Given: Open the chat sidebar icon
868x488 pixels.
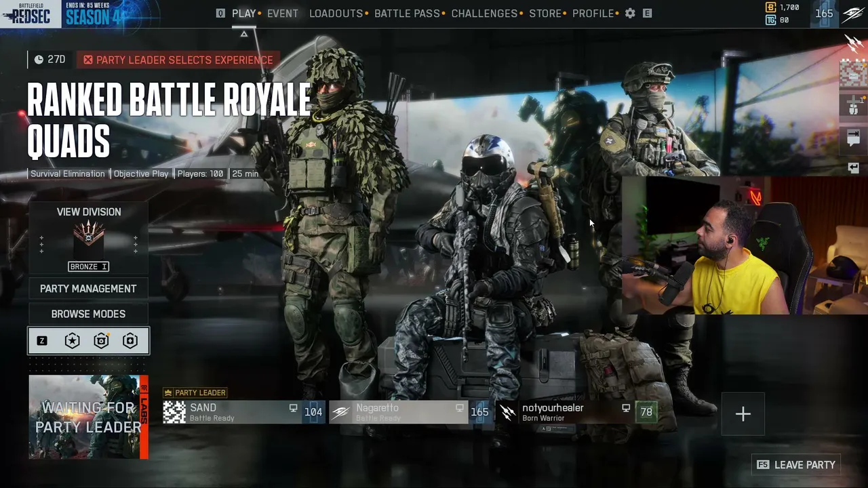Looking at the screenshot, I should pyautogui.click(x=853, y=137).
